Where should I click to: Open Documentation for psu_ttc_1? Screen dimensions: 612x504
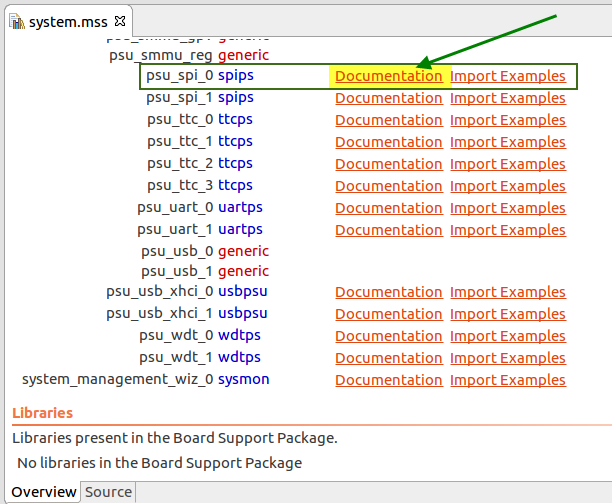coord(388,142)
